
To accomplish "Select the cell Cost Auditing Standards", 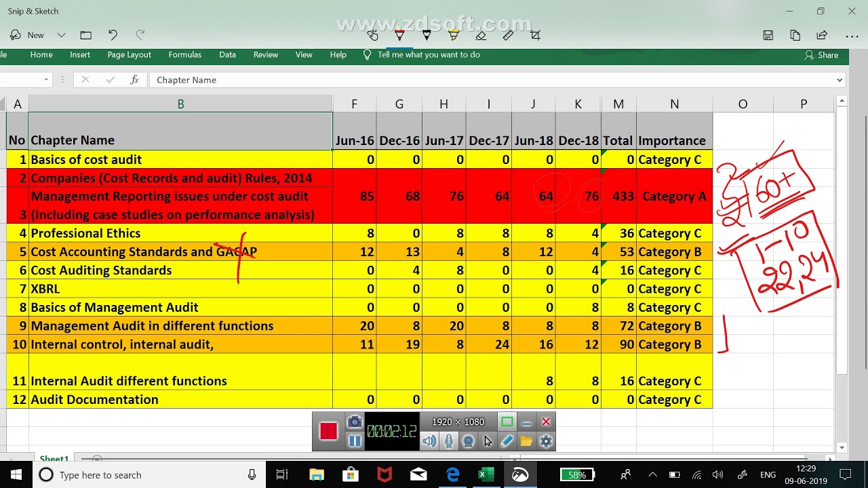I will coord(180,270).
